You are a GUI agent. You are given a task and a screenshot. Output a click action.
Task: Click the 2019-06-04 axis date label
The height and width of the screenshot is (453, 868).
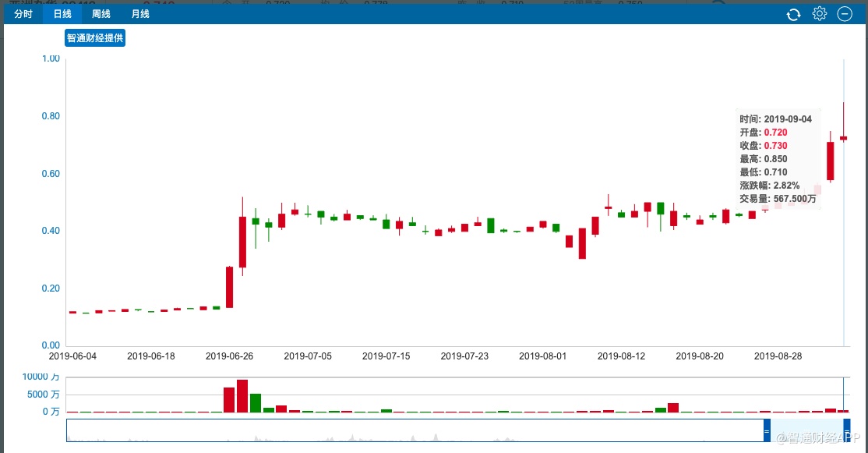(x=72, y=356)
